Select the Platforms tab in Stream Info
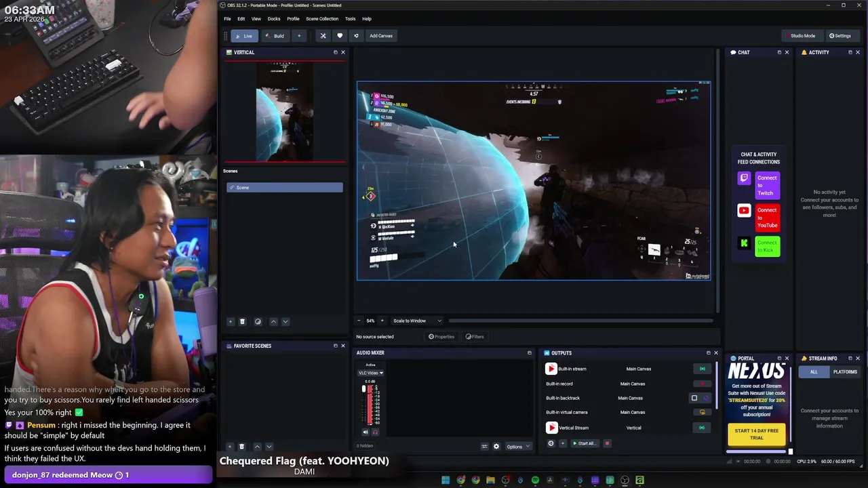Viewport: 868px width, 488px height. 845,371
